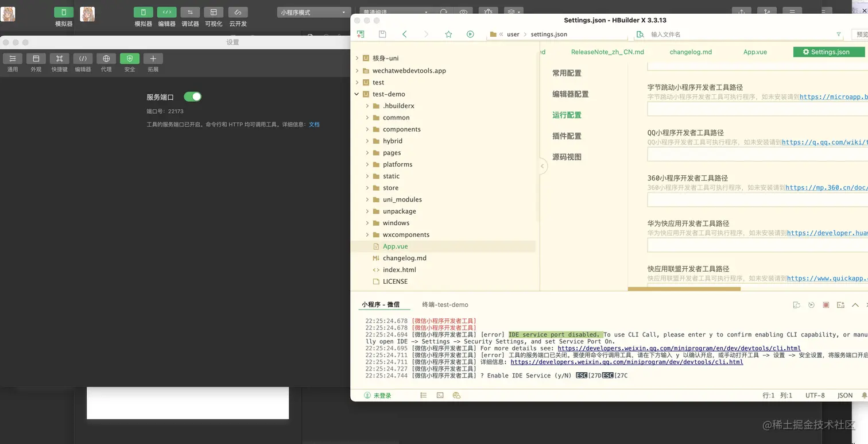
Task: Open the 小程序模式 mode dropdown
Action: tap(313, 12)
